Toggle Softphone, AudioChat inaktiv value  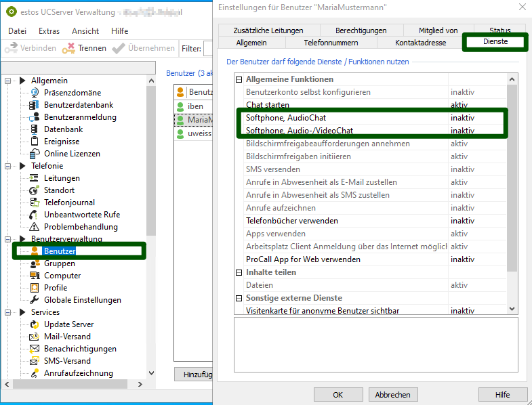click(x=462, y=118)
